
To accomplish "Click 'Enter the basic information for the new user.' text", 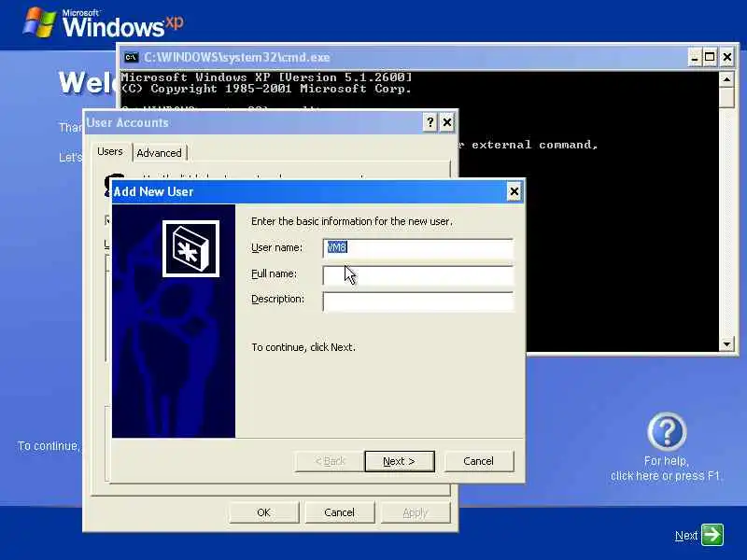I will tap(352, 221).
